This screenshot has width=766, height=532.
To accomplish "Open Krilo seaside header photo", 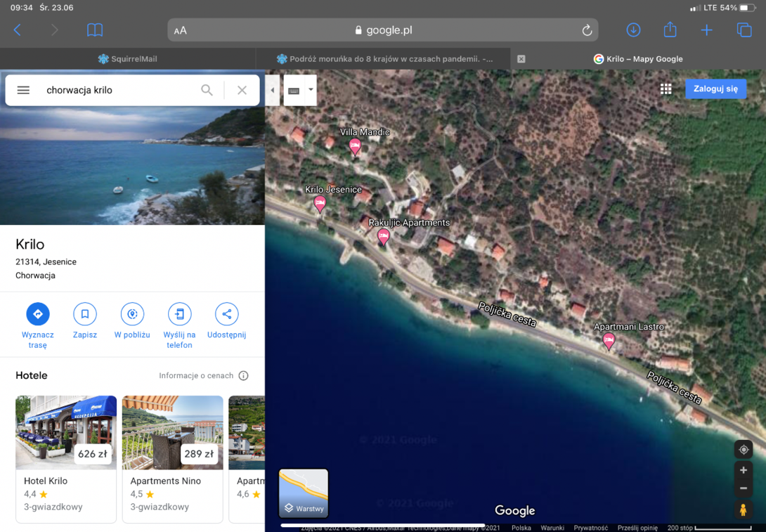I will point(132,165).
